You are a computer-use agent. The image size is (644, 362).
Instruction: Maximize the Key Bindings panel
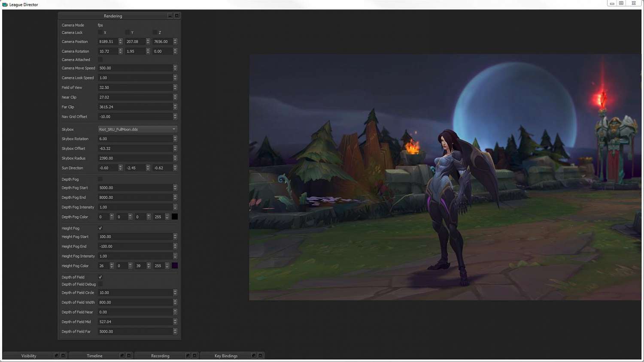coord(260,356)
